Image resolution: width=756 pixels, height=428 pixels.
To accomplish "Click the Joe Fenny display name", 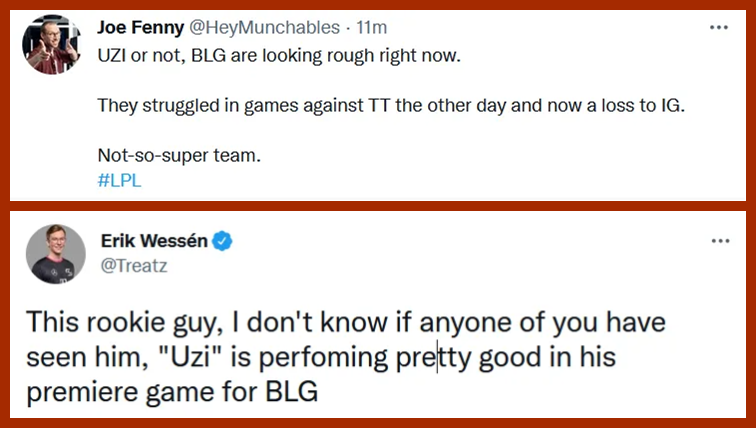I will (x=139, y=27).
